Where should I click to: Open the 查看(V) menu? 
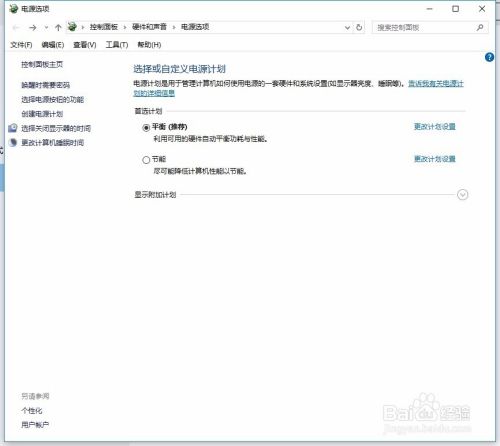[85, 45]
